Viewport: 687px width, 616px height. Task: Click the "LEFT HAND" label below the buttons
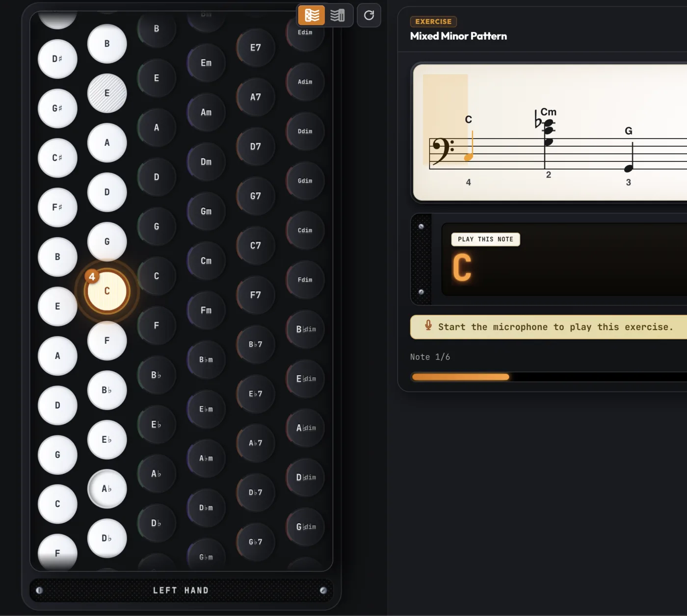(x=181, y=590)
